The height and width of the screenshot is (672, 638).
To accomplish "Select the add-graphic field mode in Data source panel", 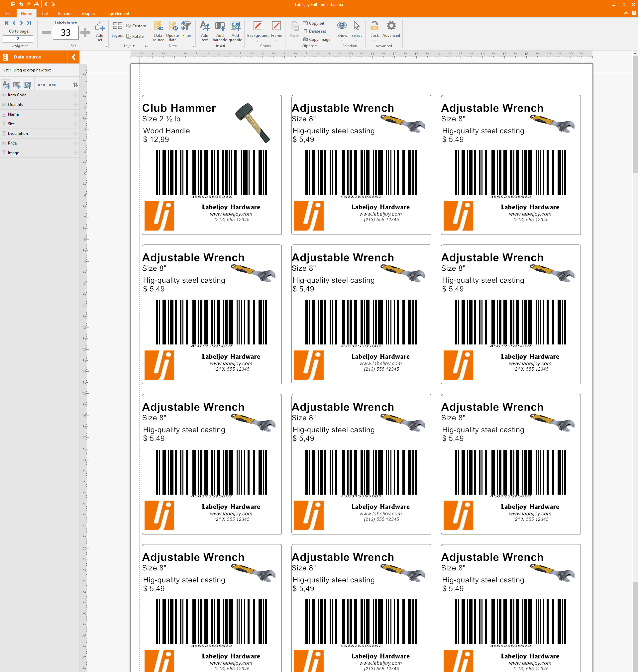I will [27, 85].
